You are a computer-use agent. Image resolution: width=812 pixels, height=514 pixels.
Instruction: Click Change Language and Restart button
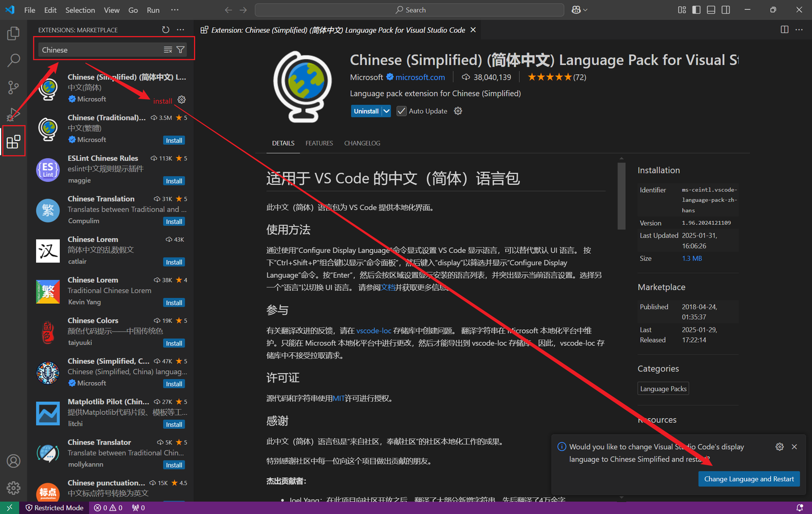click(x=749, y=479)
